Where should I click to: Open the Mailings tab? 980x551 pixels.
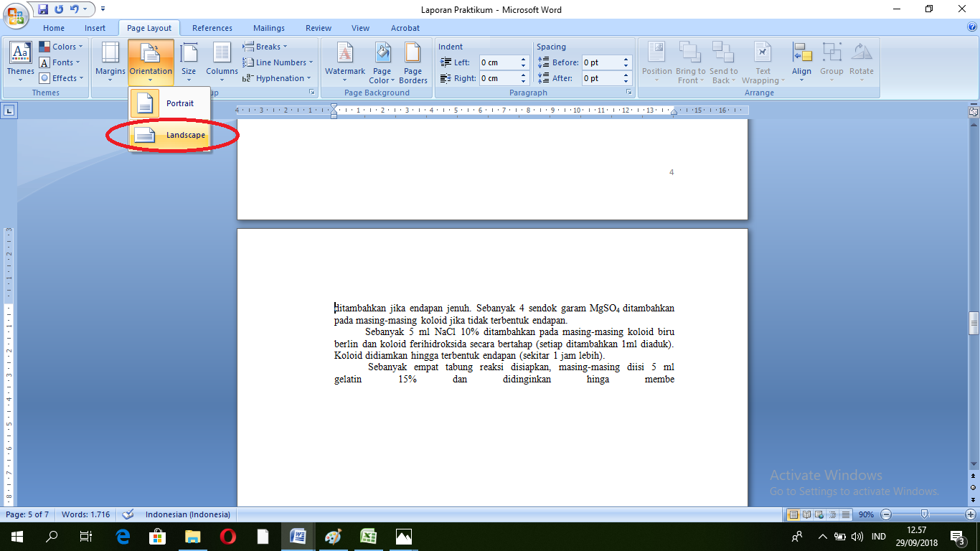[x=268, y=28]
